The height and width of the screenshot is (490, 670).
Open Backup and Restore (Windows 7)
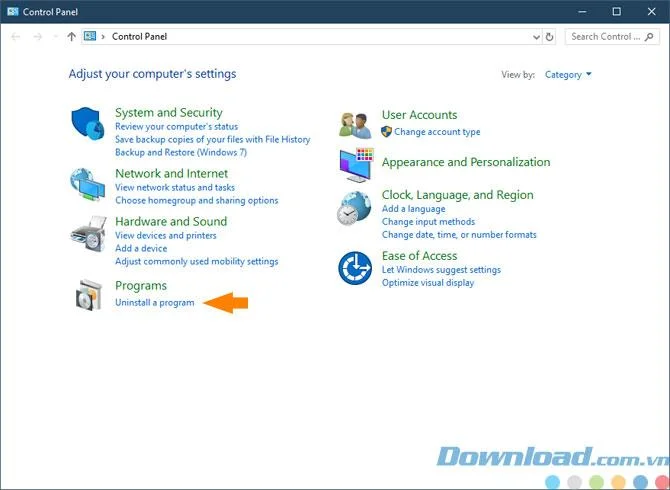pyautogui.click(x=181, y=152)
